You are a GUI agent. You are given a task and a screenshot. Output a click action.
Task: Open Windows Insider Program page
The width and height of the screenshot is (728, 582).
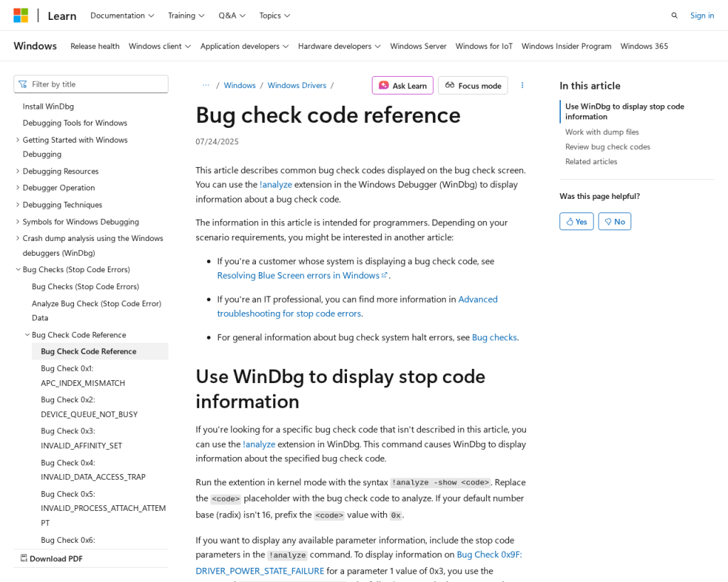click(566, 46)
